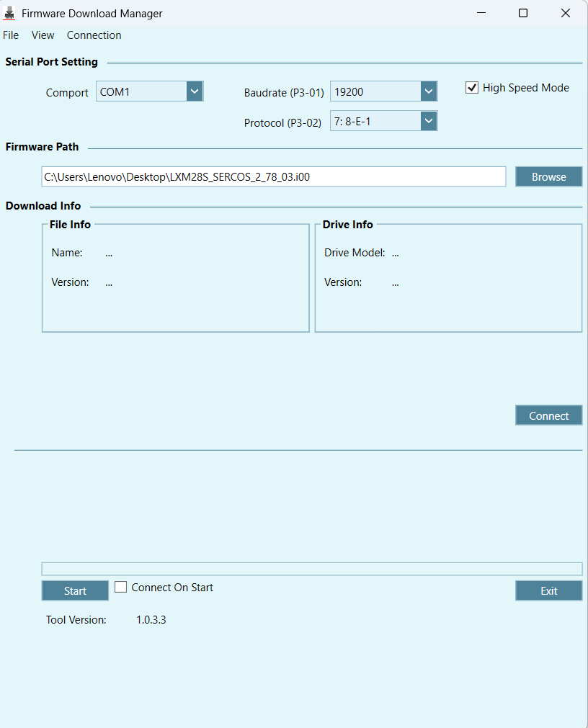Start the firmware download
This screenshot has height=728, width=588.
tap(75, 590)
